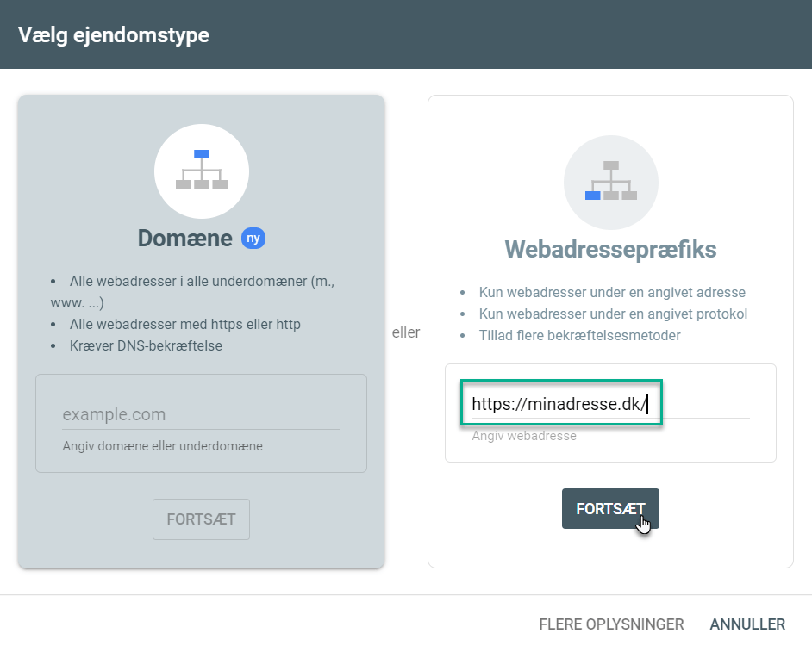Click ANNULLER to cancel
The height and width of the screenshot is (646, 812).
pos(746,624)
